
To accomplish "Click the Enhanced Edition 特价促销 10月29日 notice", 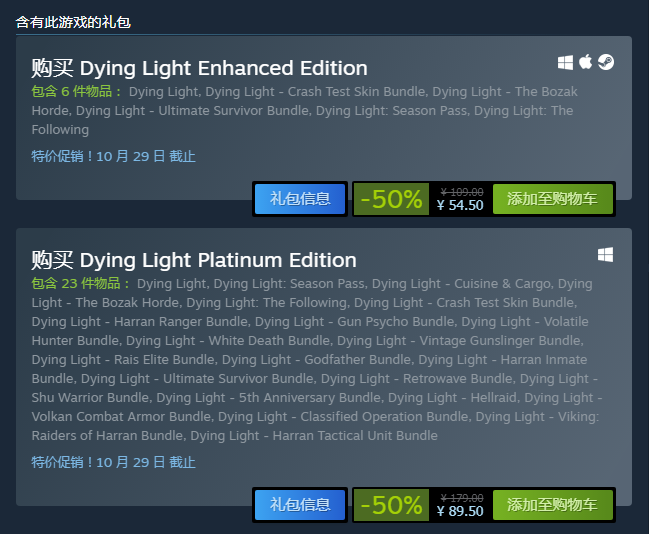I will point(113,156).
